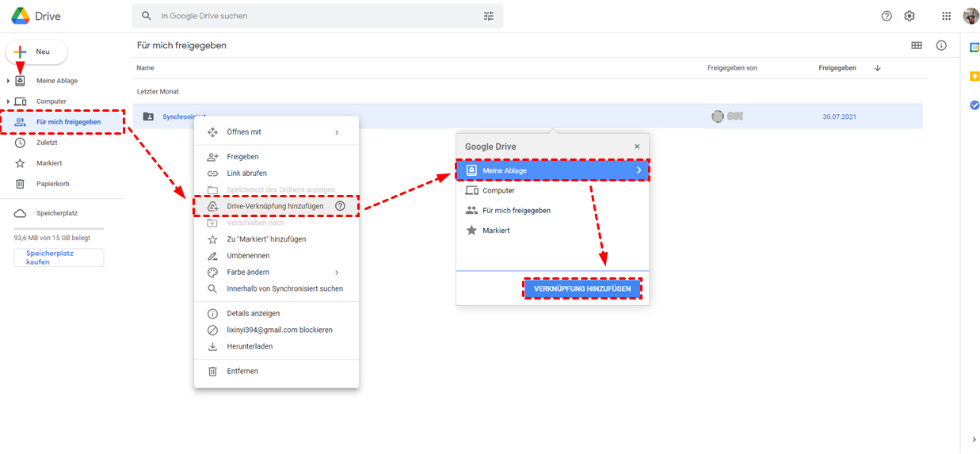Click the search magnifier icon
Viewport: 980px width, 454px height.
coord(147,16)
